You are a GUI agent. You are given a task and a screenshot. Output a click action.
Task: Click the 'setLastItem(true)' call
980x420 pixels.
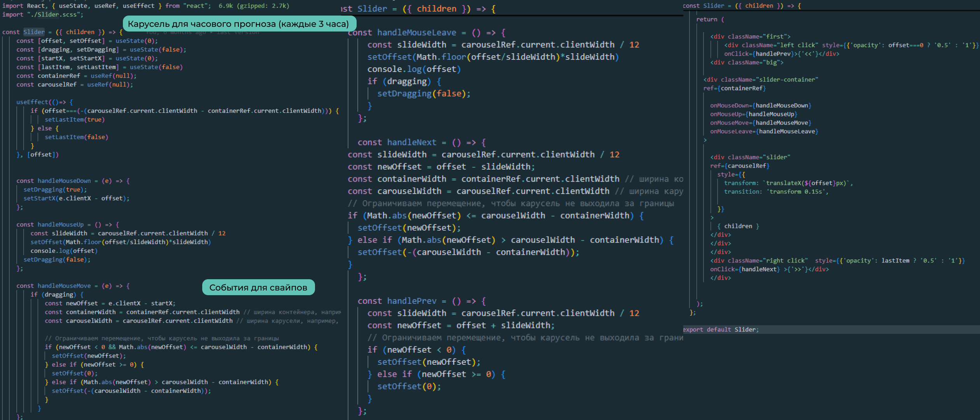(x=75, y=120)
